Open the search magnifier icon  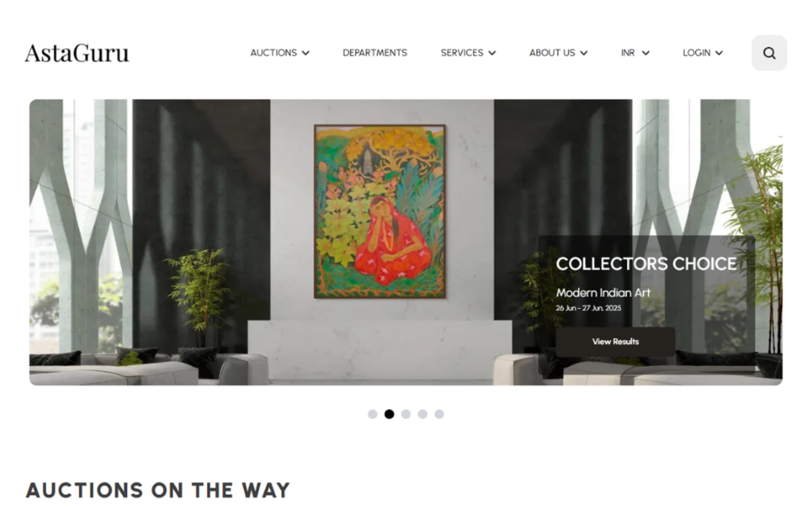coord(769,53)
